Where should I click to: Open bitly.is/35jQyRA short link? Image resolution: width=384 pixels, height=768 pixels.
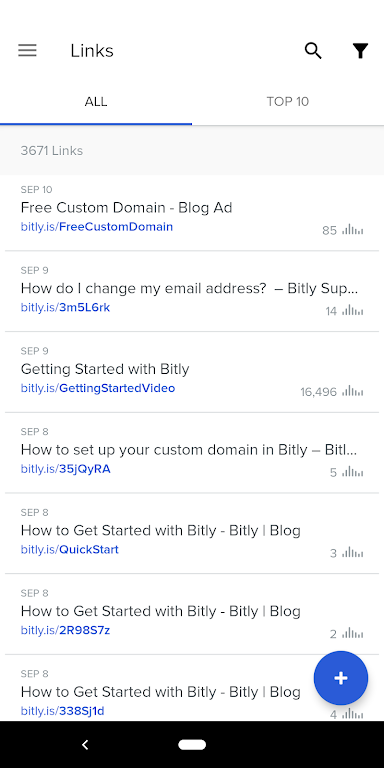66,469
